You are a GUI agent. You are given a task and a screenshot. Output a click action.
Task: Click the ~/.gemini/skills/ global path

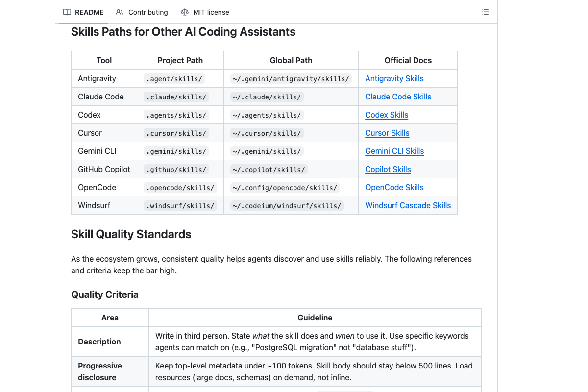coord(267,151)
